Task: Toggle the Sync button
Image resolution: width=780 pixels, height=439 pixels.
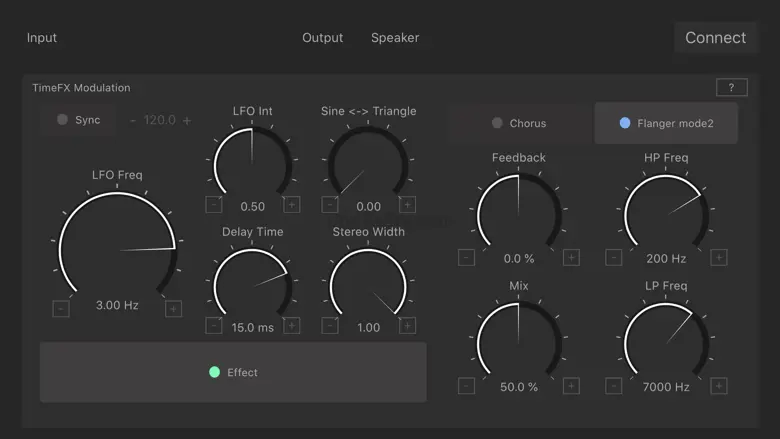Action: click(x=78, y=120)
